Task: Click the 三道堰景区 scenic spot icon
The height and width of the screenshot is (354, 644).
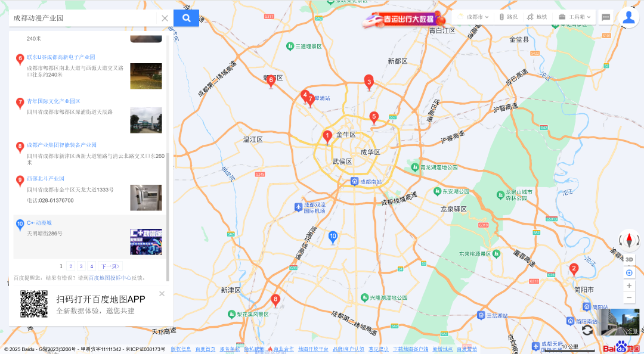Action: pos(290,46)
